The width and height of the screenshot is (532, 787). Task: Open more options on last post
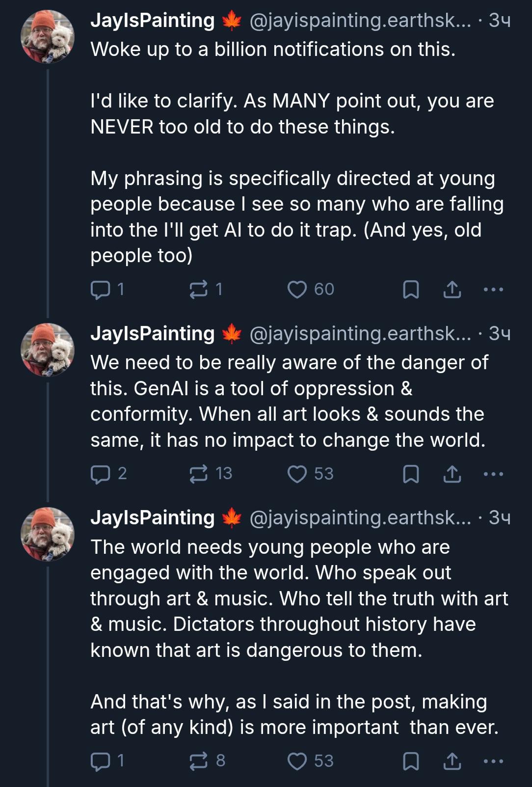(493, 761)
